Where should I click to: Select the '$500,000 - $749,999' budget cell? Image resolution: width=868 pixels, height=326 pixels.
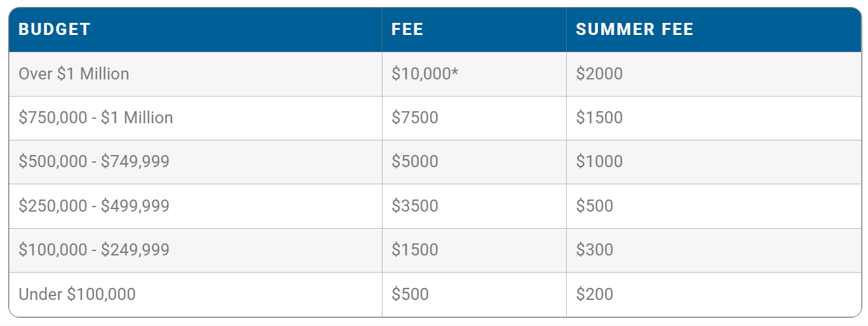pyautogui.click(x=94, y=161)
